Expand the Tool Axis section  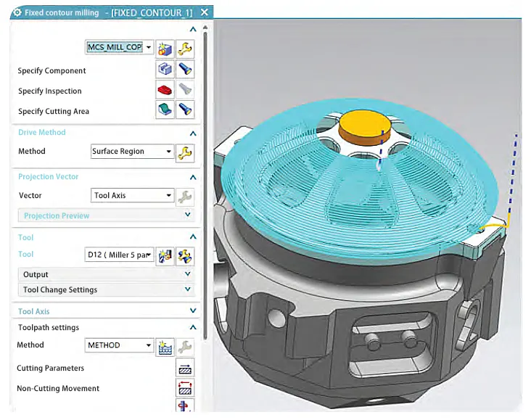pyautogui.click(x=193, y=310)
